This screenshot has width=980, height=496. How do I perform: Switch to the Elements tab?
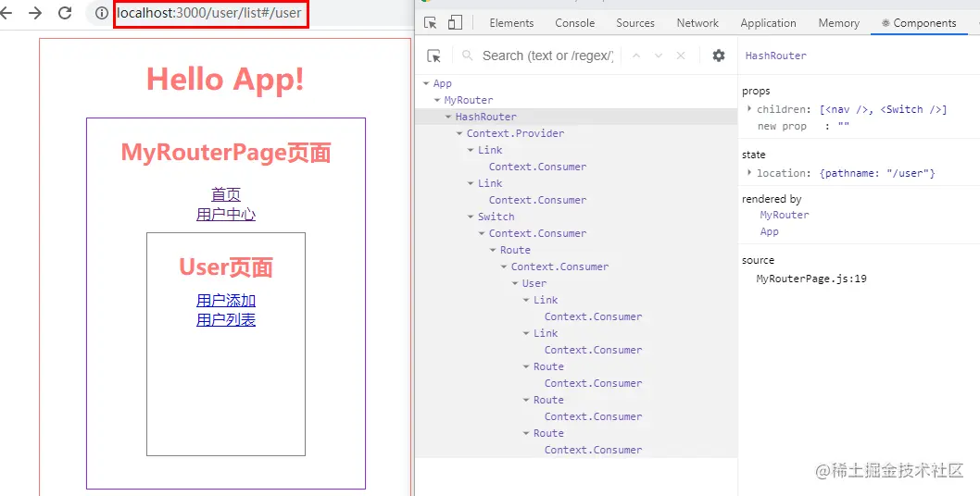pos(511,23)
